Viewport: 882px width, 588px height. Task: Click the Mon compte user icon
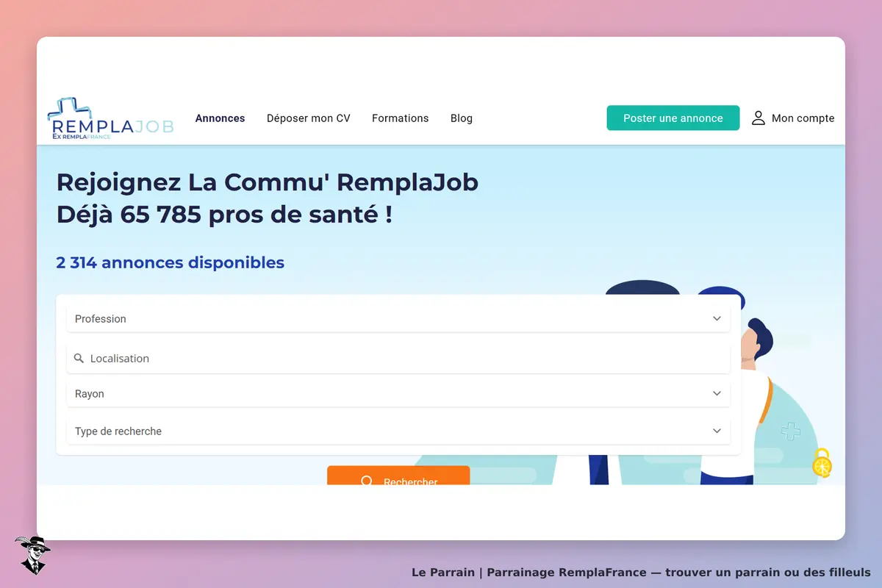coord(759,118)
